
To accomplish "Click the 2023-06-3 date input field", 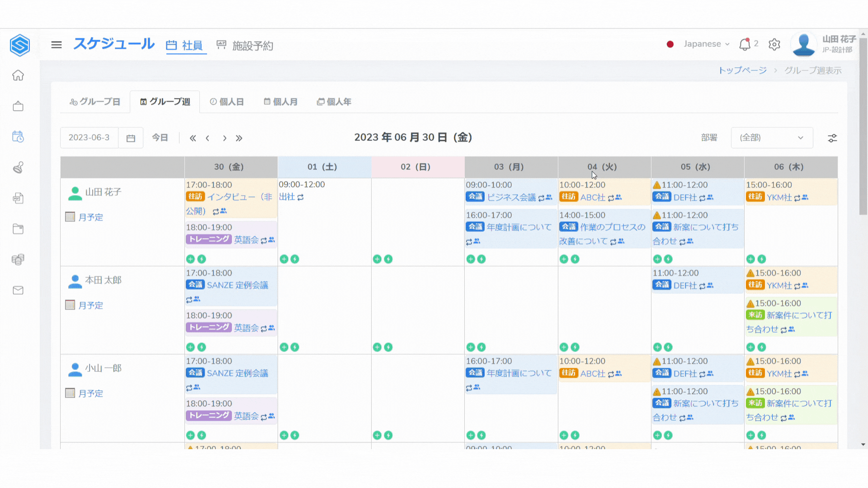I will click(x=89, y=138).
